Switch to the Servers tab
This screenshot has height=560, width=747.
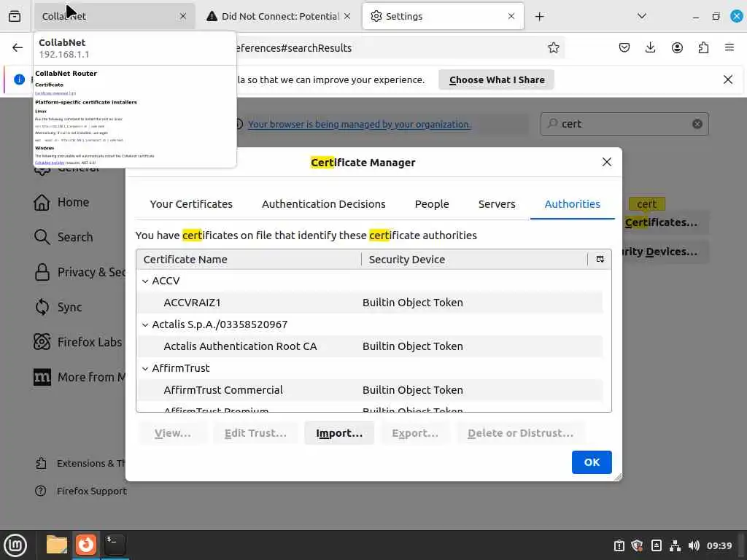click(496, 204)
